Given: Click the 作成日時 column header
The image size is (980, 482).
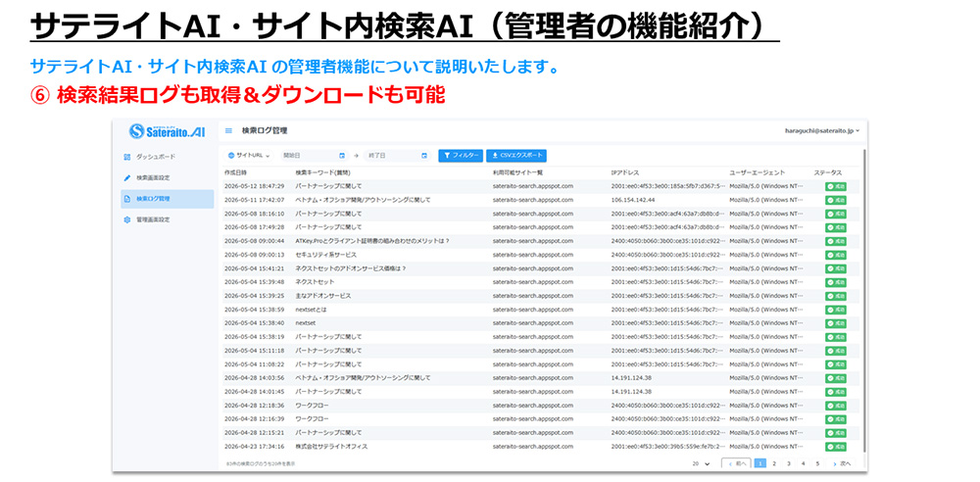Looking at the screenshot, I should [x=235, y=171].
